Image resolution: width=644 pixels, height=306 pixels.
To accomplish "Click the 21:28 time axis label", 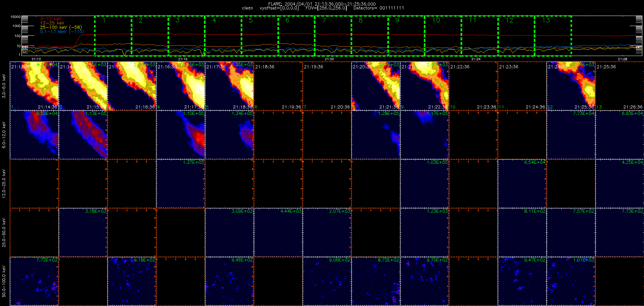I will click(623, 59).
